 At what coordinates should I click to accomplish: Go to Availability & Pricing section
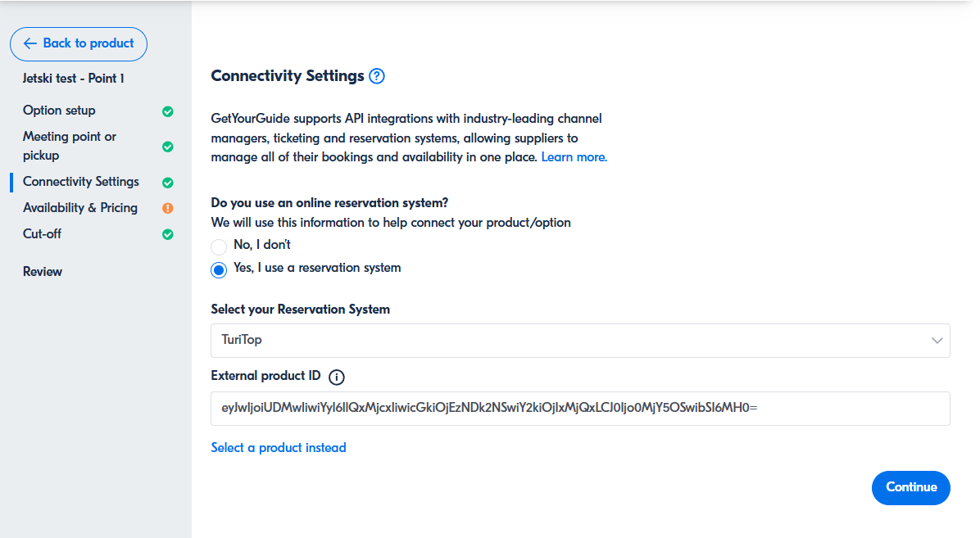(80, 208)
